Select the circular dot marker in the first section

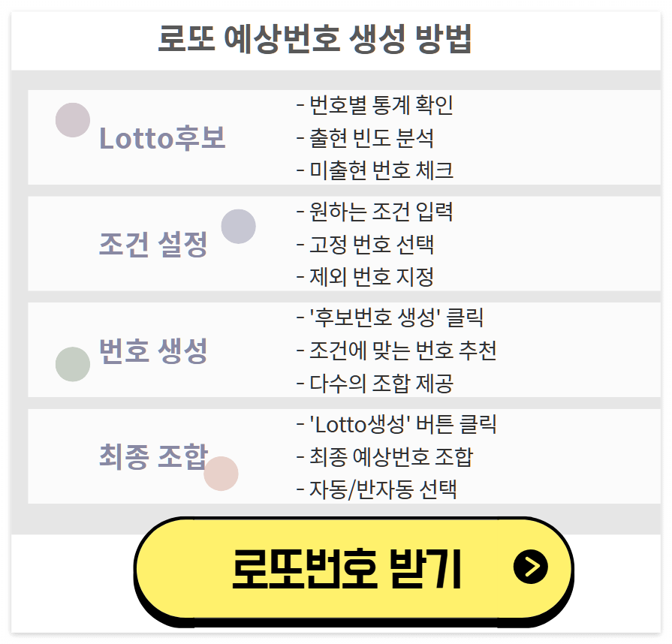(72, 119)
